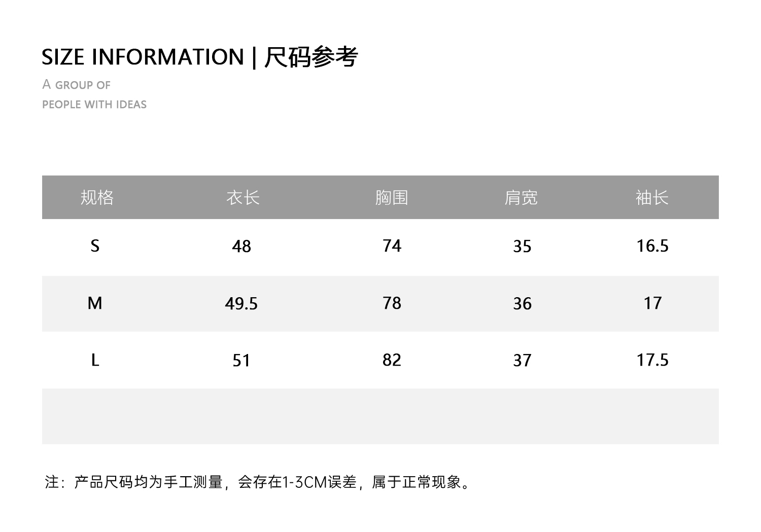Select the 规格 column header

[97, 197]
